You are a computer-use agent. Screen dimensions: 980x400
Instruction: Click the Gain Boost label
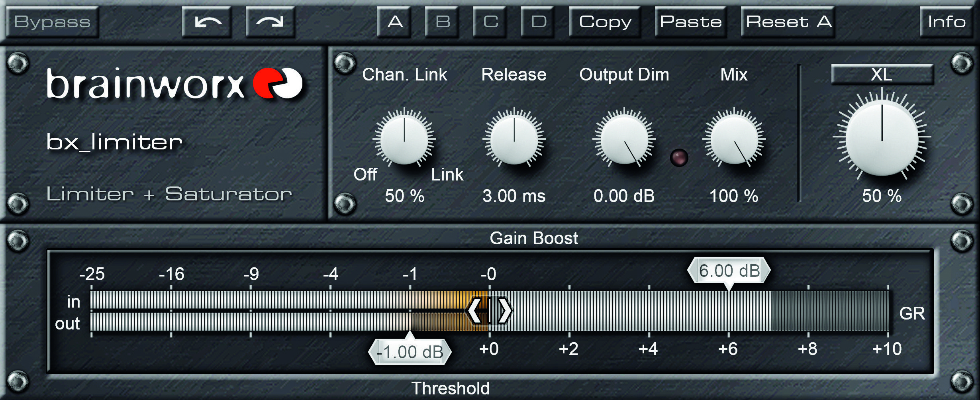point(534,238)
